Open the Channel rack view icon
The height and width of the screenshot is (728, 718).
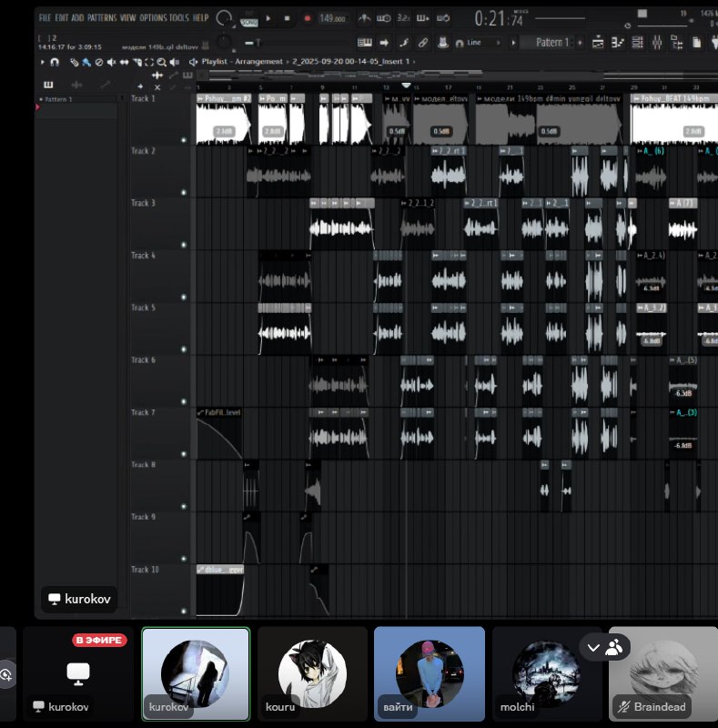(637, 43)
